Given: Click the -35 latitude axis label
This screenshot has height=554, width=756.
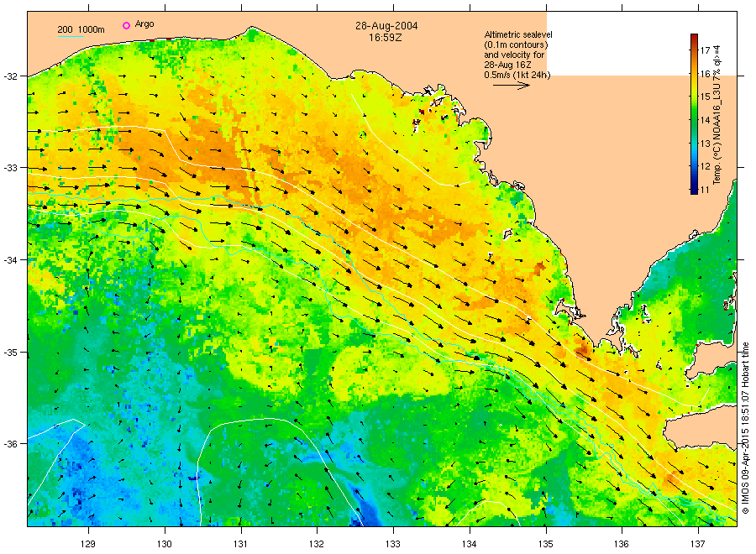Looking at the screenshot, I should pyautogui.click(x=10, y=353).
